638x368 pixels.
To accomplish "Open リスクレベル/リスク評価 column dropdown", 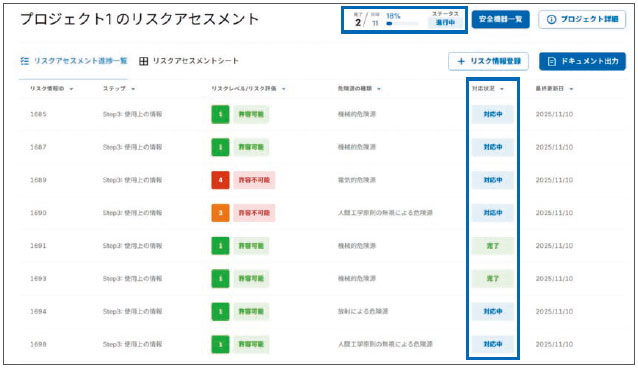I will pyautogui.click(x=284, y=89).
